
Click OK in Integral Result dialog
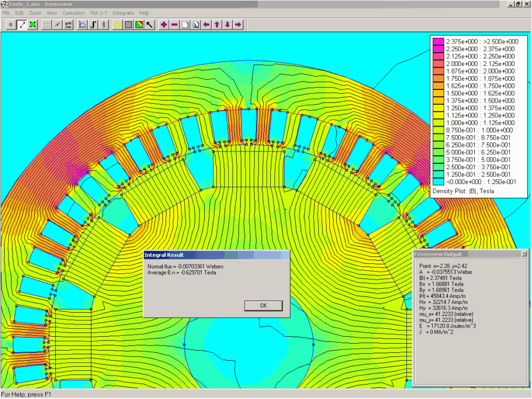[263, 305]
